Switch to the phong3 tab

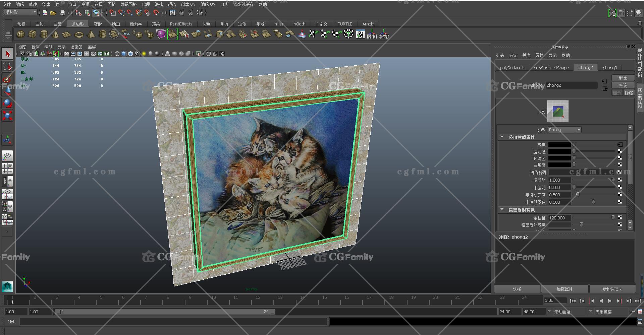point(609,68)
